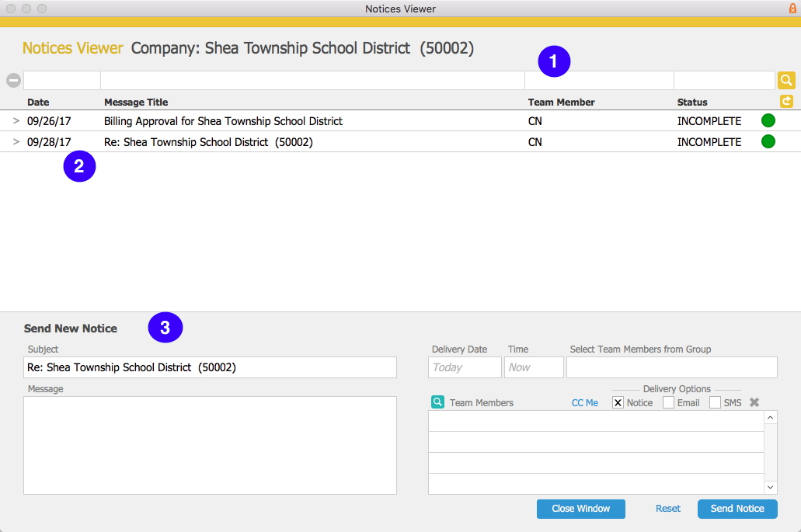
Task: Click the Message Title filter field
Action: coord(312,80)
